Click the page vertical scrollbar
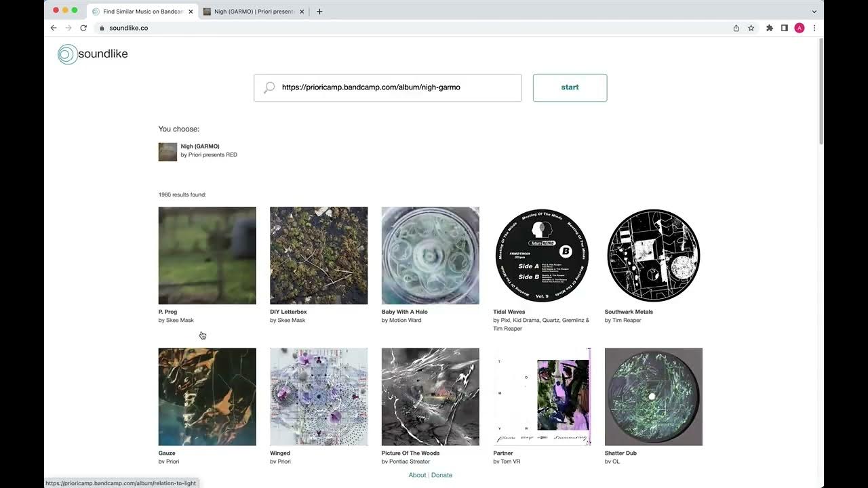 [x=821, y=91]
